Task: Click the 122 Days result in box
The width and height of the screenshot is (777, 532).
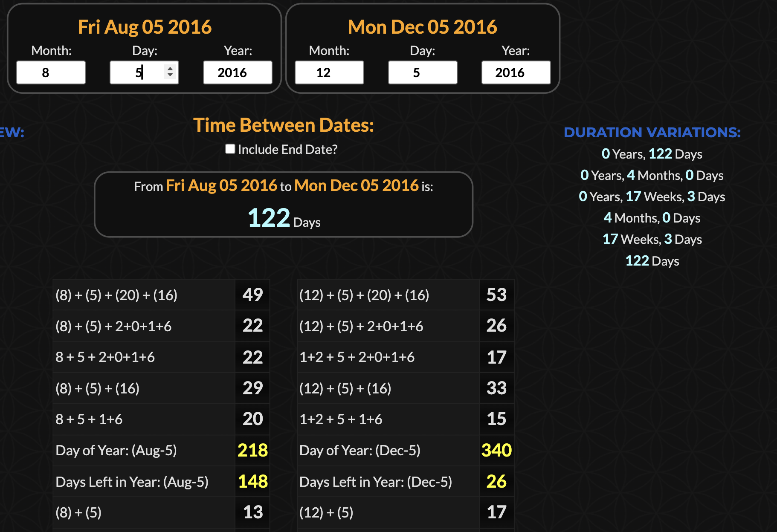Action: point(284,218)
